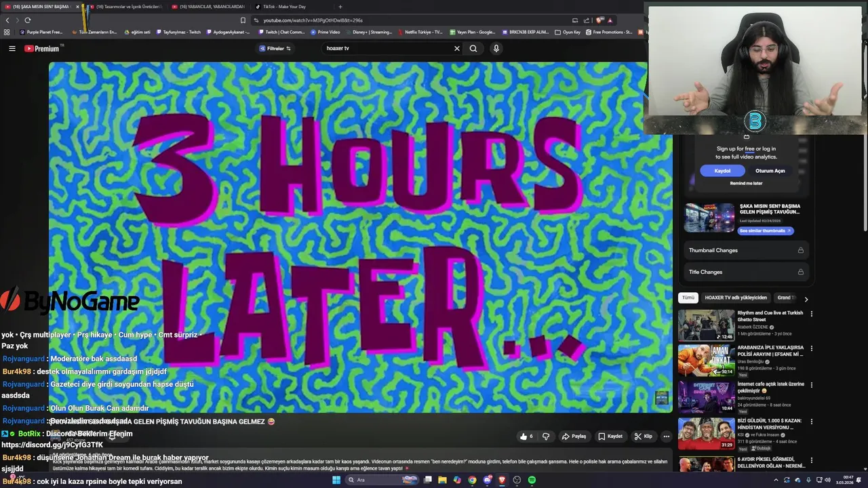This screenshot has height=488, width=868.
Task: Open Brave Shields lion icon
Action: tap(600, 20)
